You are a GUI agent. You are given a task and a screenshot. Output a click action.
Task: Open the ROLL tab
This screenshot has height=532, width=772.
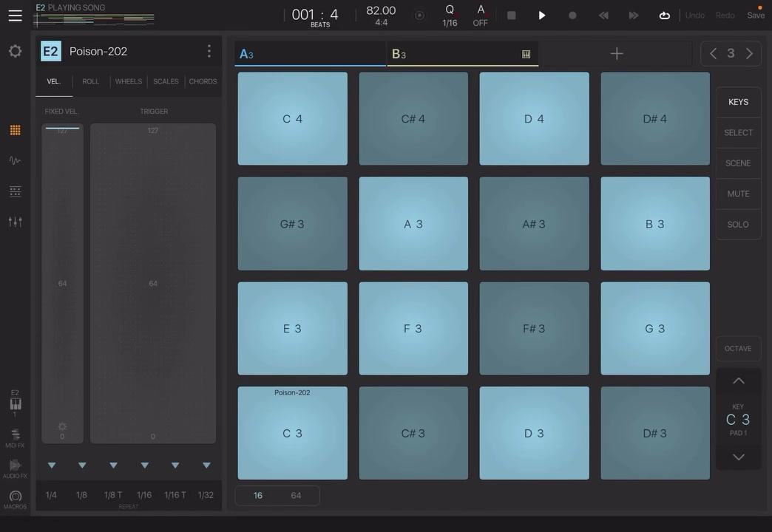[x=91, y=82]
